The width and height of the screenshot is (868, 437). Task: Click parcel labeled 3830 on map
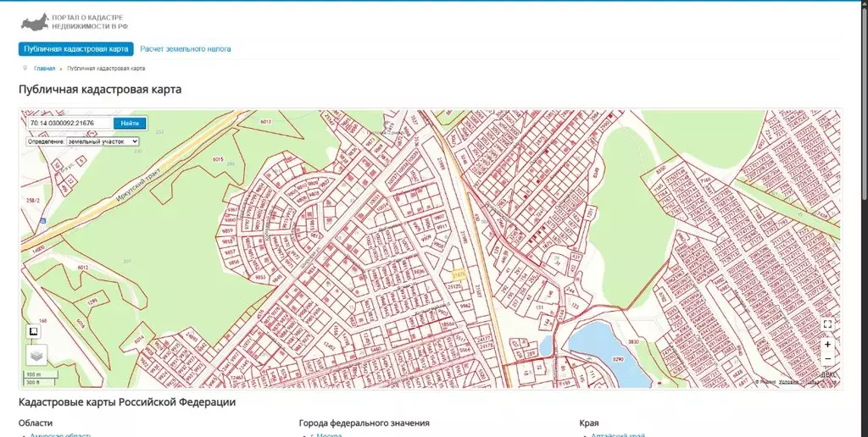pos(634,342)
